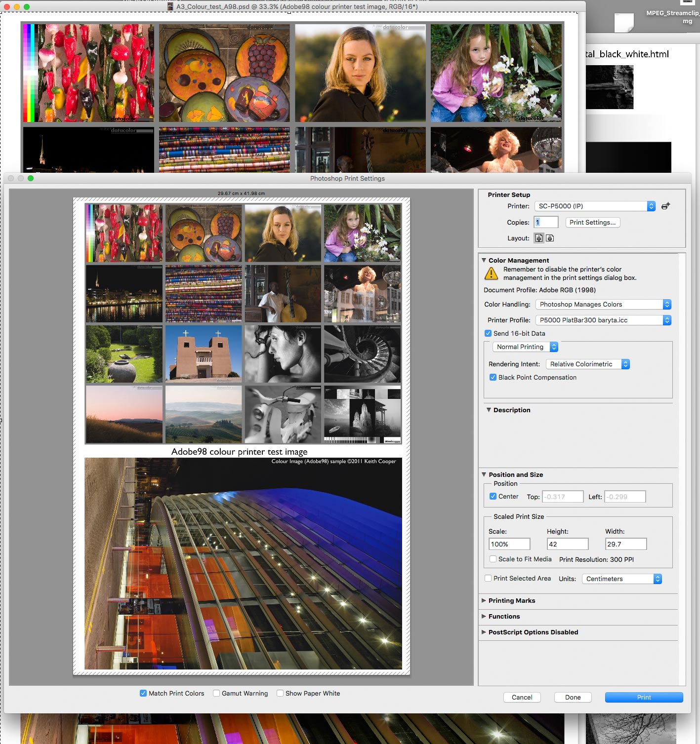Image resolution: width=700 pixels, height=744 pixels.
Task: Uncheck Match Print Colors
Action: click(x=143, y=693)
